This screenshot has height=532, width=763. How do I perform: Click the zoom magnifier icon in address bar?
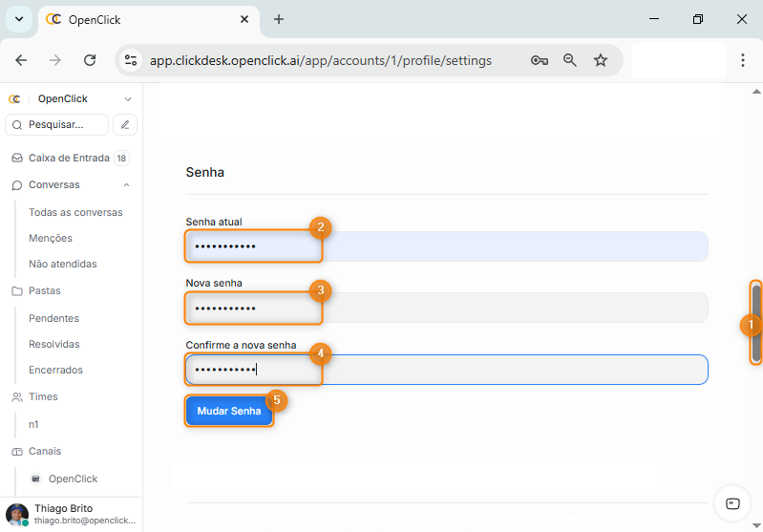click(x=570, y=60)
